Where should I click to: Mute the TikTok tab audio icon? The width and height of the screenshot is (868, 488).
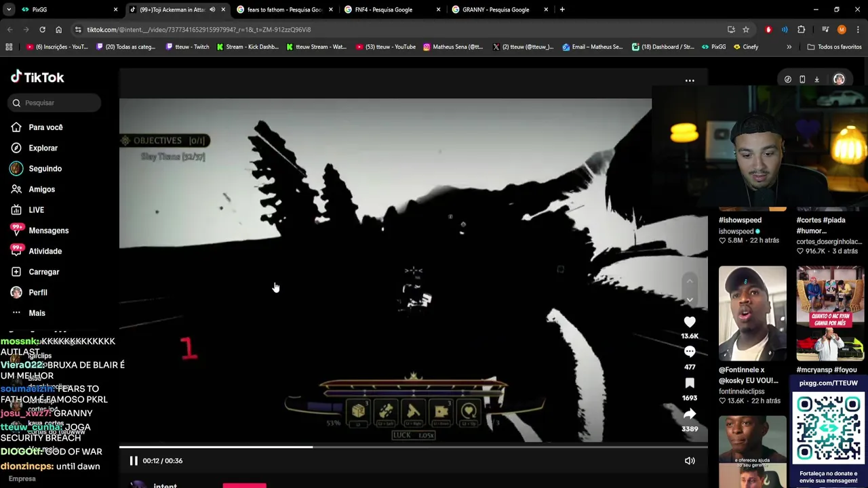click(x=212, y=9)
